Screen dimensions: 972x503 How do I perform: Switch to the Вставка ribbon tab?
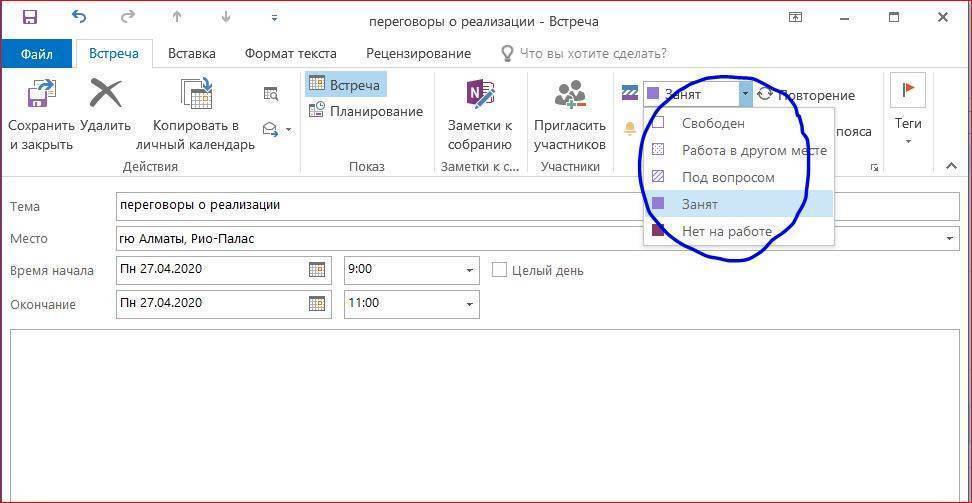point(192,53)
